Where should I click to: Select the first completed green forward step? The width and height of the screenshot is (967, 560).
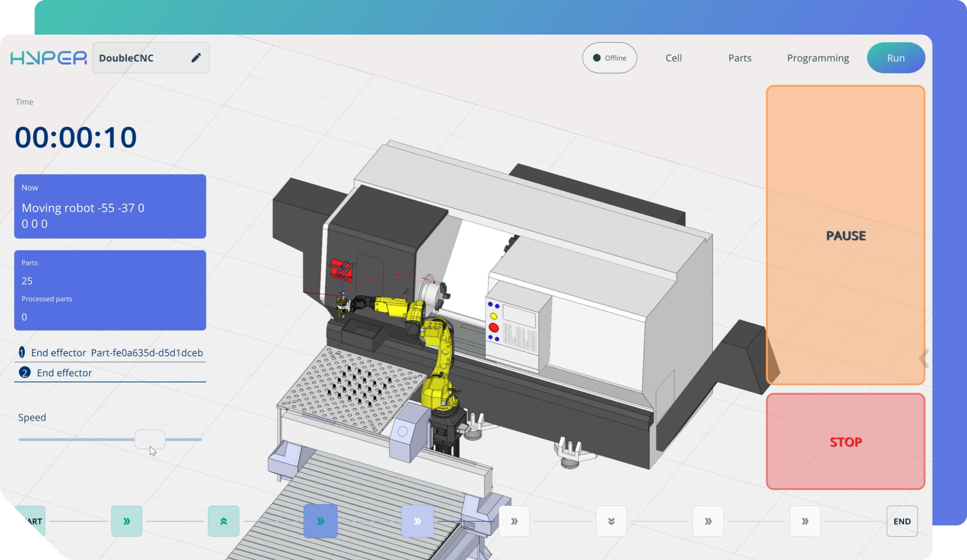point(127,521)
